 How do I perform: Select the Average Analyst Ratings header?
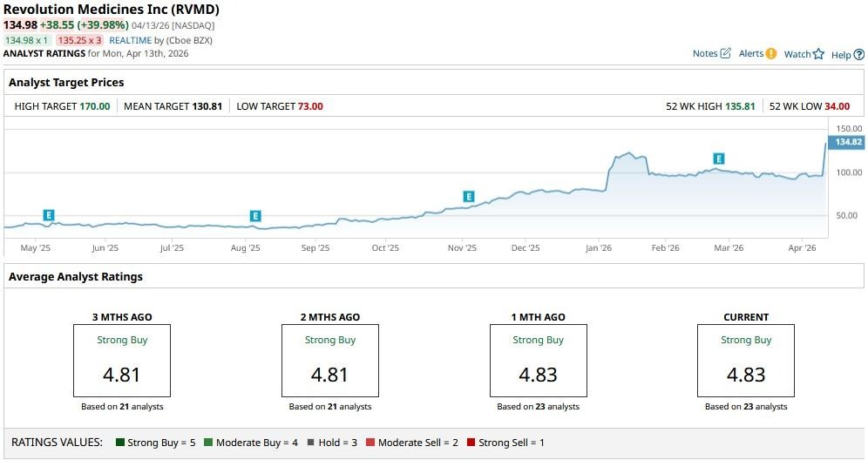76,276
